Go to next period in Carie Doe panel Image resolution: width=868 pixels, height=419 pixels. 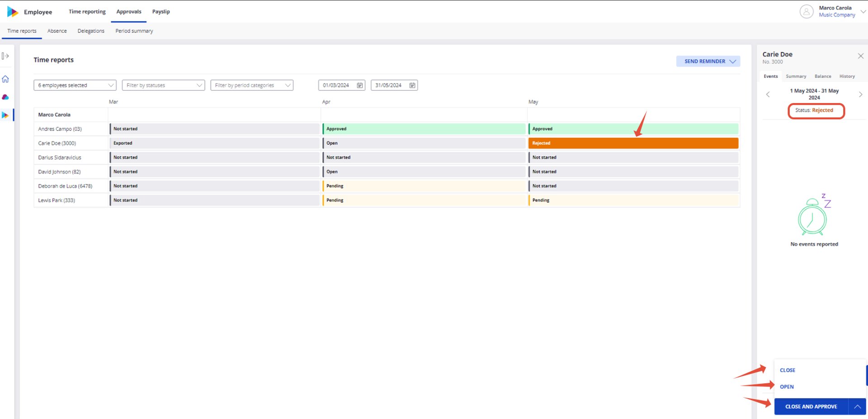point(860,94)
